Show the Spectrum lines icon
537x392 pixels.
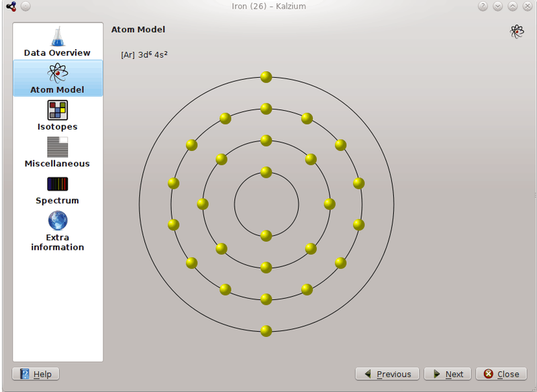(x=58, y=184)
